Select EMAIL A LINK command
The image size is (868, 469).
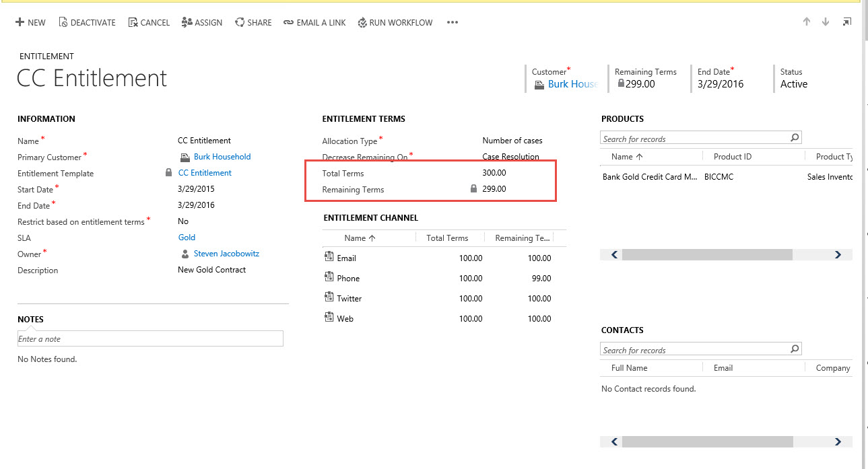(x=314, y=22)
